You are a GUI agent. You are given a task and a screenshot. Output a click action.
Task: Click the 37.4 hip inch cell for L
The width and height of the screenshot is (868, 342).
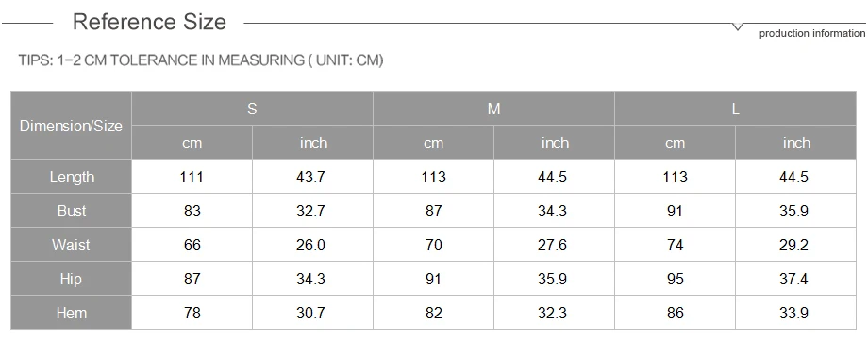click(796, 279)
